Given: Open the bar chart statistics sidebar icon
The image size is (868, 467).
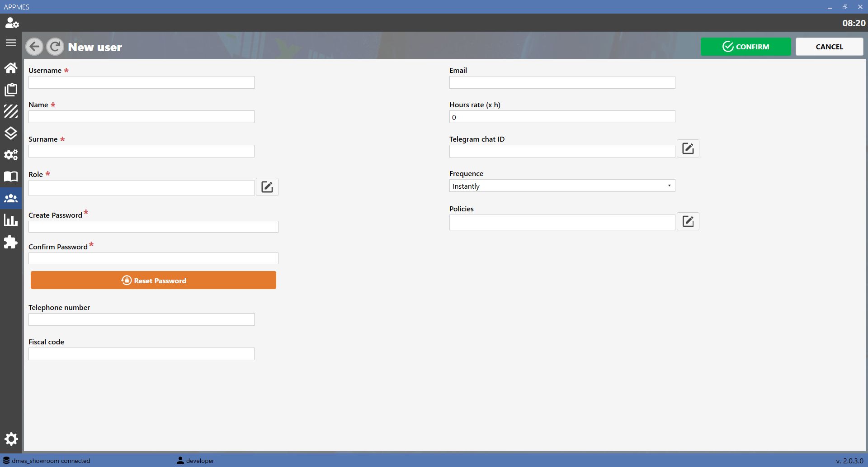Looking at the screenshot, I should point(11,220).
